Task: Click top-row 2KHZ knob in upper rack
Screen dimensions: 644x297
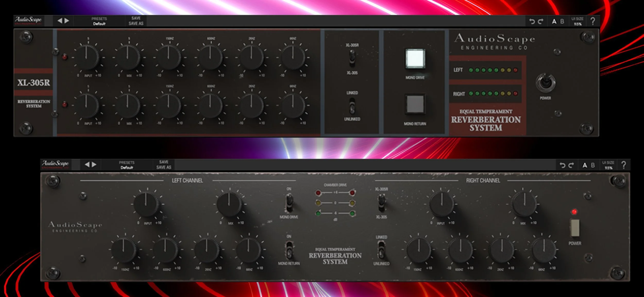Action: (x=251, y=57)
